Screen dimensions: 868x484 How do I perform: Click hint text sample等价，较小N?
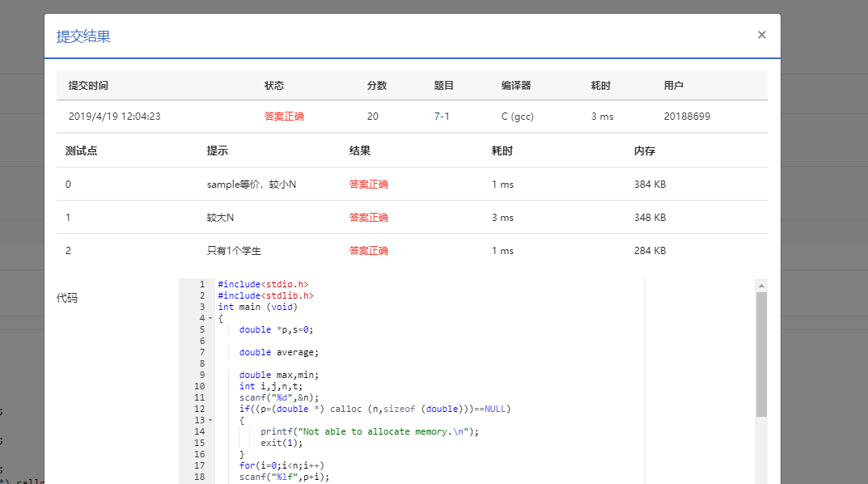coord(252,185)
